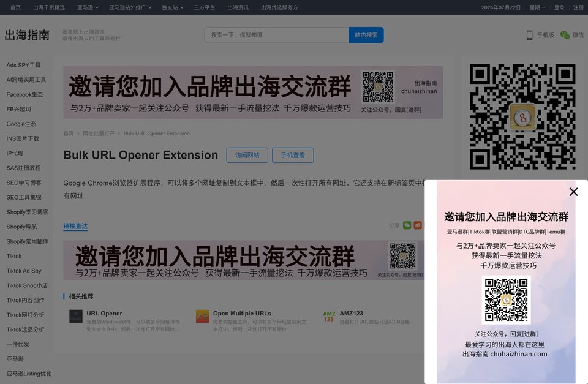Viewport: 588px width, 384px height.
Task: Expand the 亚马逊 dropdown in top nav
Action: (88, 7)
